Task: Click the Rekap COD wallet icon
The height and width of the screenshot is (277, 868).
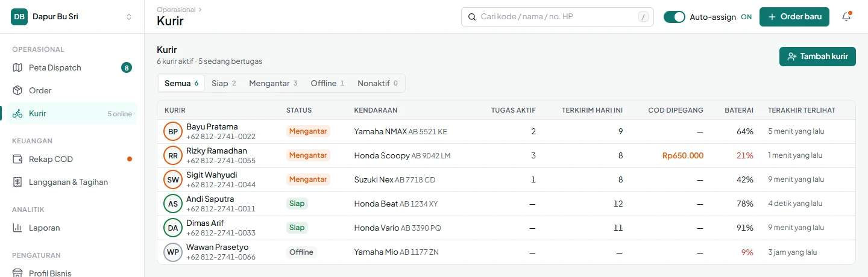Action: 17,159
